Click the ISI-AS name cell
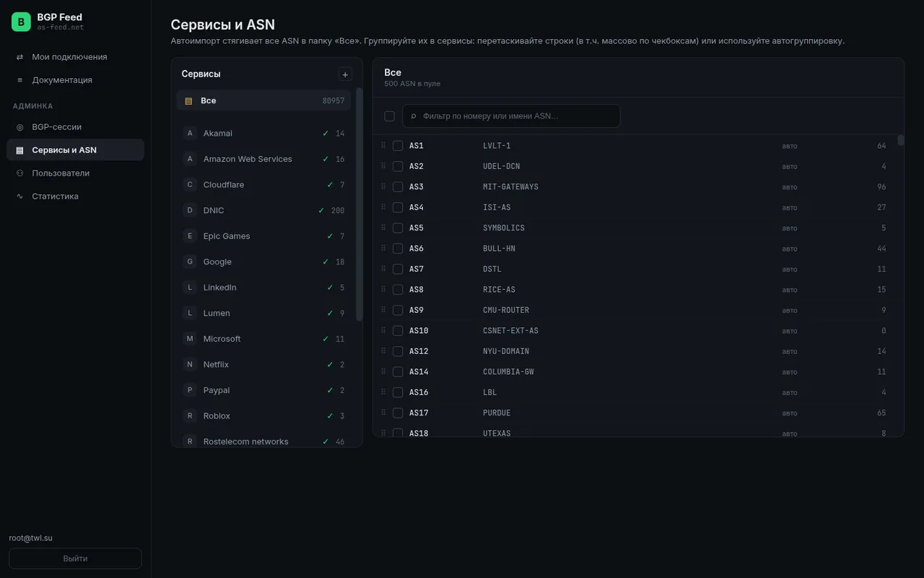924x578 pixels. point(497,207)
